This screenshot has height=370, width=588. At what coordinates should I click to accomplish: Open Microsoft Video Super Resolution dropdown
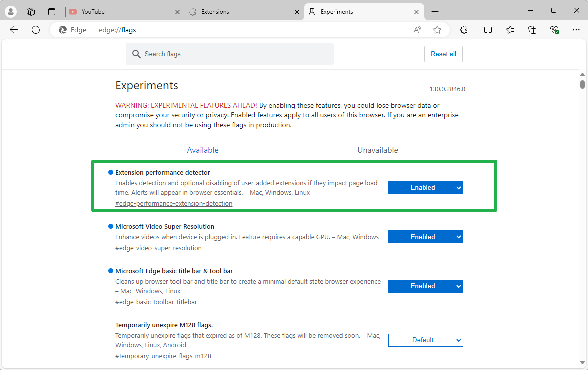coord(425,237)
